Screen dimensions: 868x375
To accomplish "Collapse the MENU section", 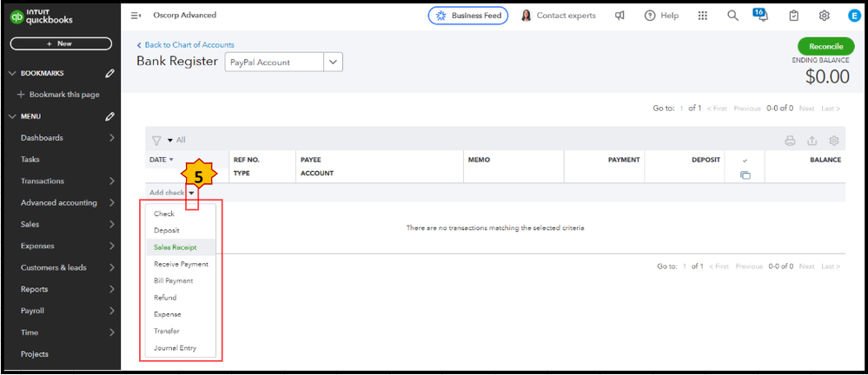I will (13, 116).
